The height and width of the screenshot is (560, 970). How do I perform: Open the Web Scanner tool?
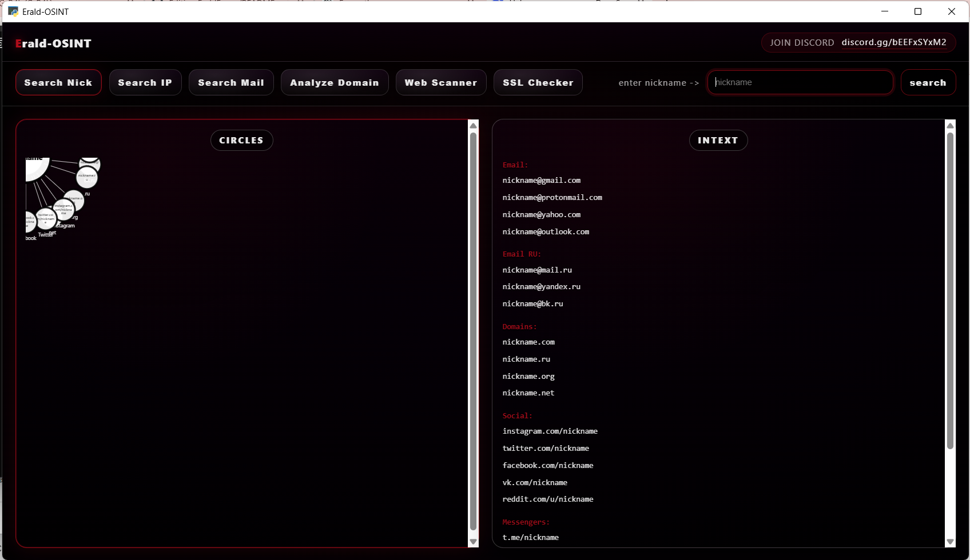(441, 82)
